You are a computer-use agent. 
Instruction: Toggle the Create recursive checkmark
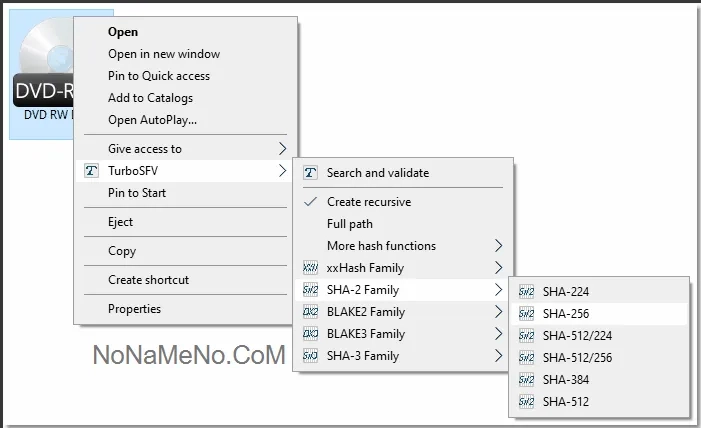pyautogui.click(x=310, y=202)
